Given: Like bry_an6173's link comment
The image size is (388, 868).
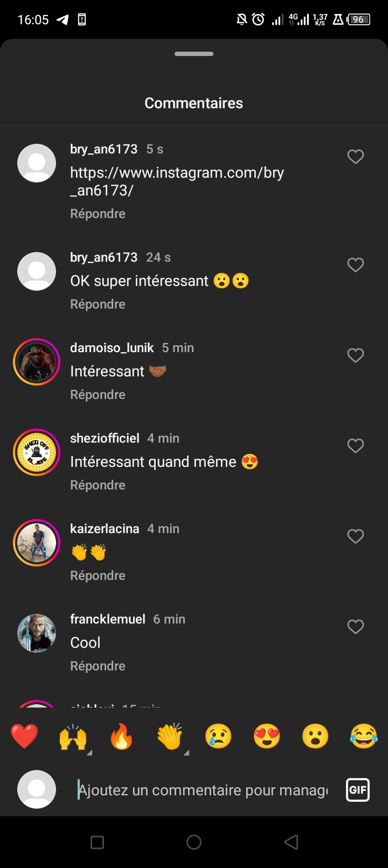Looking at the screenshot, I should 356,157.
